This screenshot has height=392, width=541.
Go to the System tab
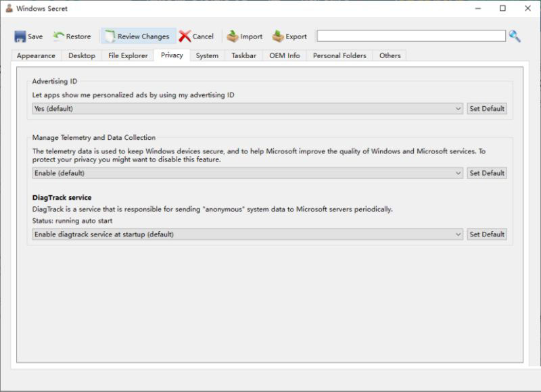point(207,55)
